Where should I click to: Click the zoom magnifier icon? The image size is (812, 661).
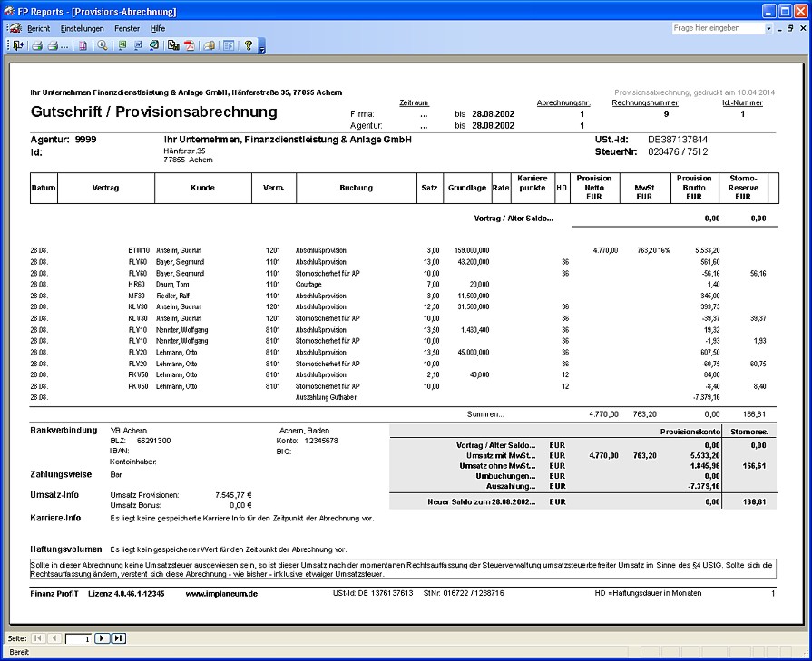(103, 45)
